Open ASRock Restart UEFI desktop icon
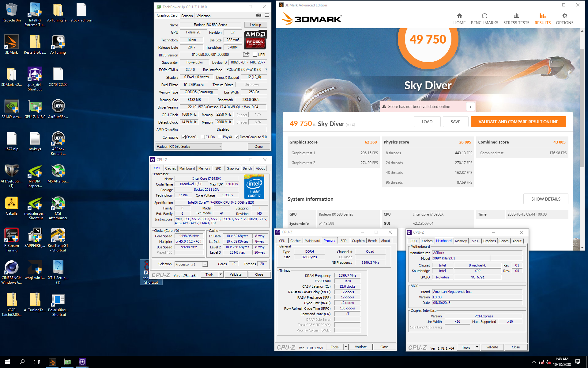Image resolution: width=588 pixels, height=368 pixels. coord(58,144)
